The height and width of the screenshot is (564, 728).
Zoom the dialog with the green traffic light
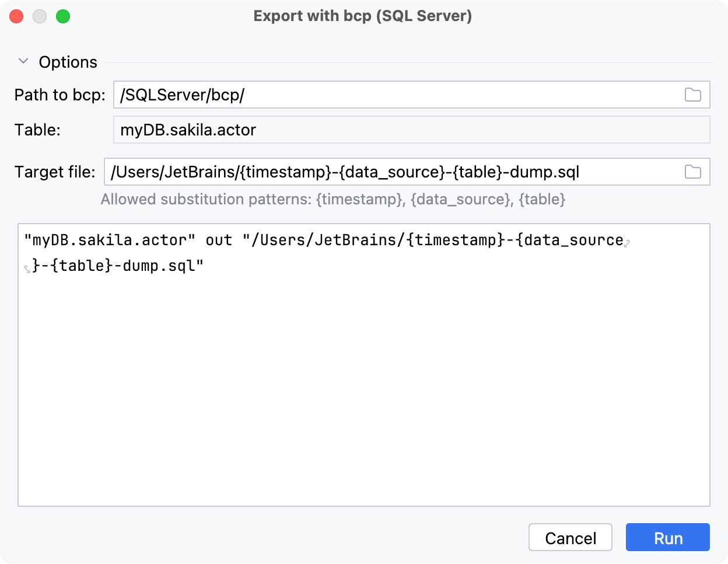pyautogui.click(x=63, y=16)
